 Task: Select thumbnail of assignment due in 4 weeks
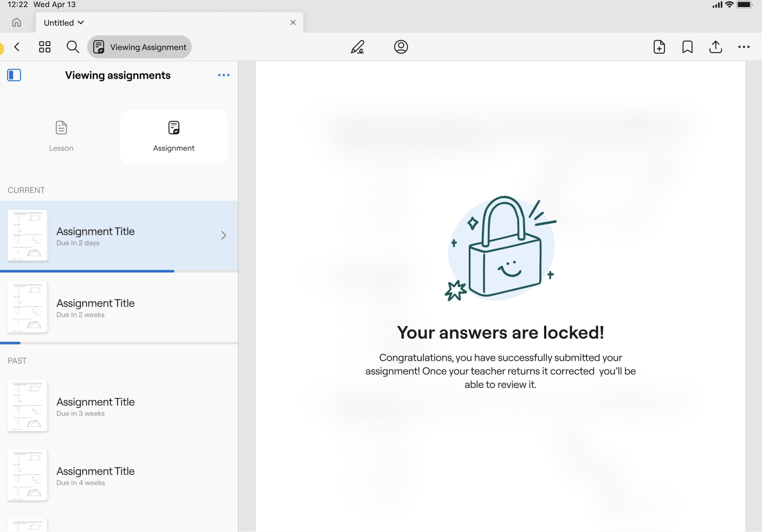pyautogui.click(x=28, y=475)
